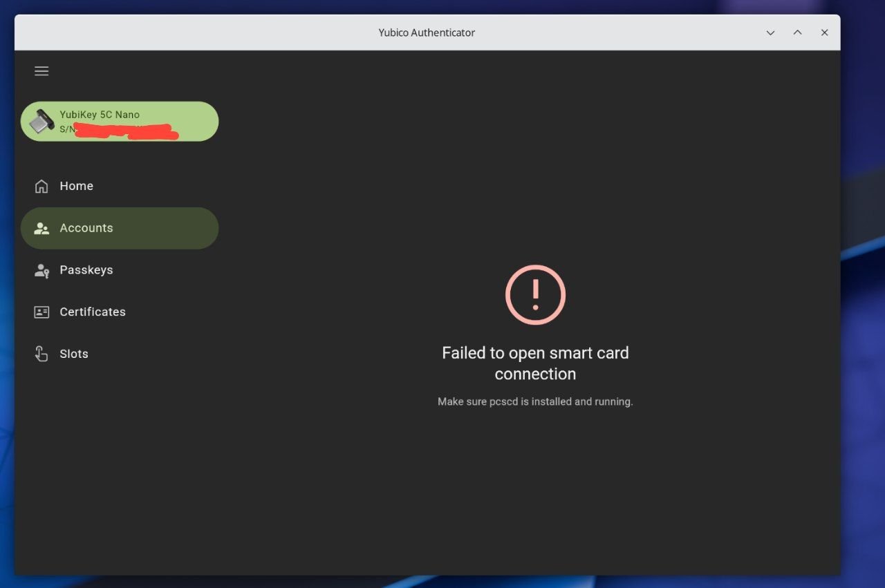Click the exclamation warning circle icon
This screenshot has height=588, width=885.
535,295
